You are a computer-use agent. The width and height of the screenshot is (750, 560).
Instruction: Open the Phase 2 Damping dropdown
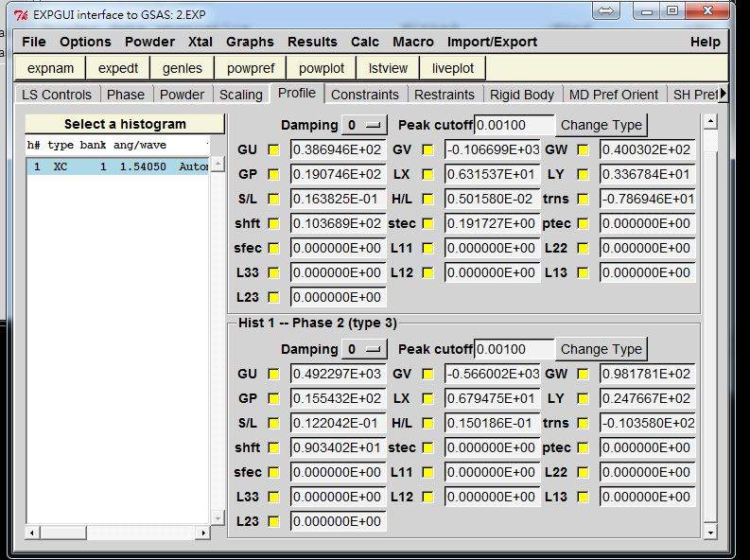[x=364, y=350]
